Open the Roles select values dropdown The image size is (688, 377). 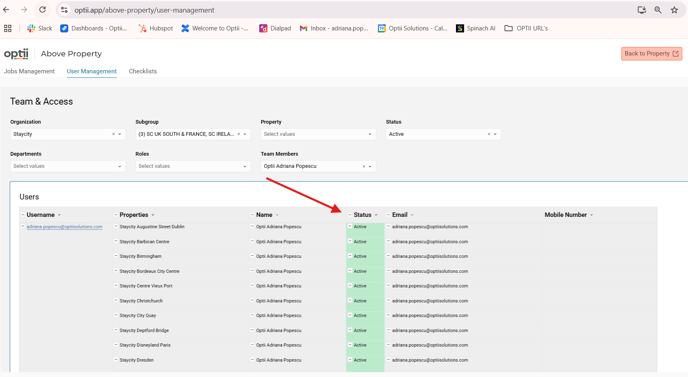pos(193,166)
